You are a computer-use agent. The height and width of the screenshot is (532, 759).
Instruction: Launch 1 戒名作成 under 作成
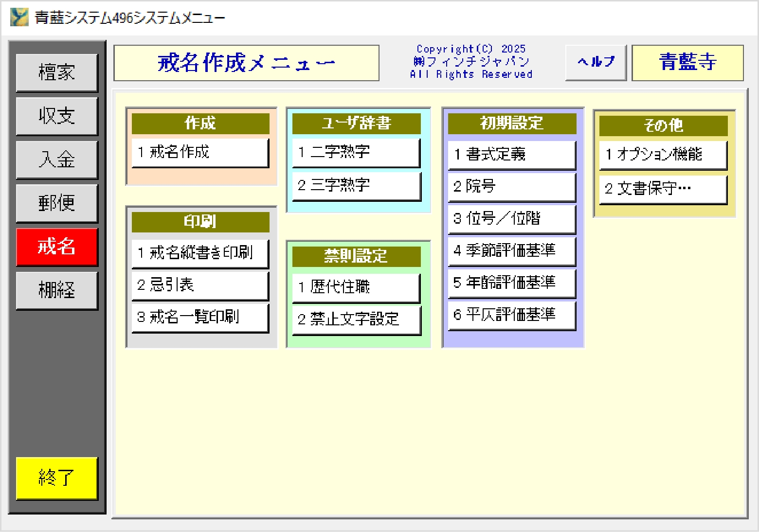point(200,153)
